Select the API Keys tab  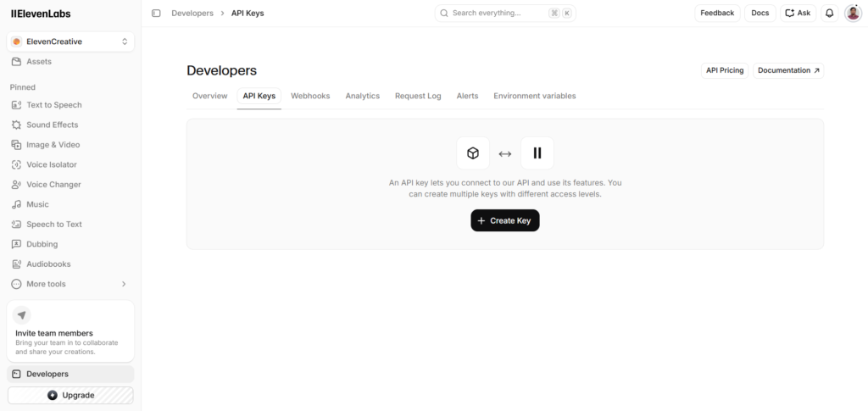point(259,96)
